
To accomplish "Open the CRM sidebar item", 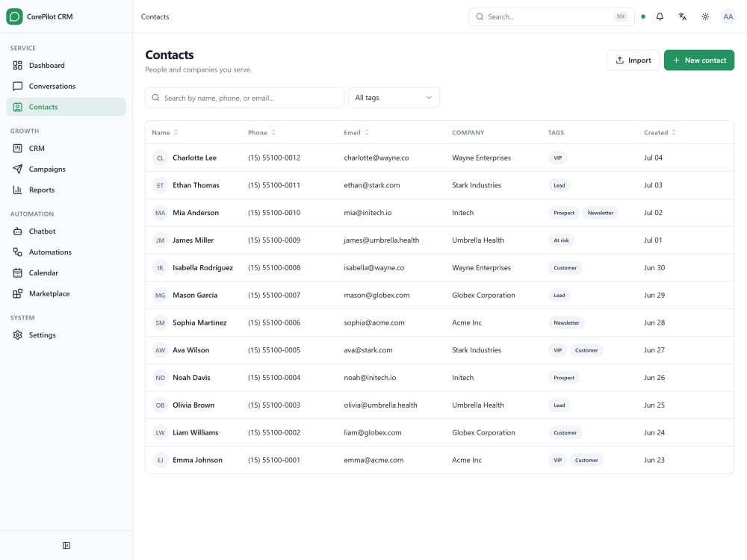I will point(66,148).
